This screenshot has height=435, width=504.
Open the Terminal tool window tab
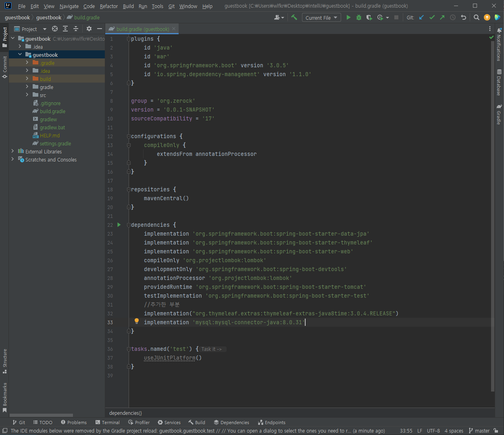click(x=108, y=422)
